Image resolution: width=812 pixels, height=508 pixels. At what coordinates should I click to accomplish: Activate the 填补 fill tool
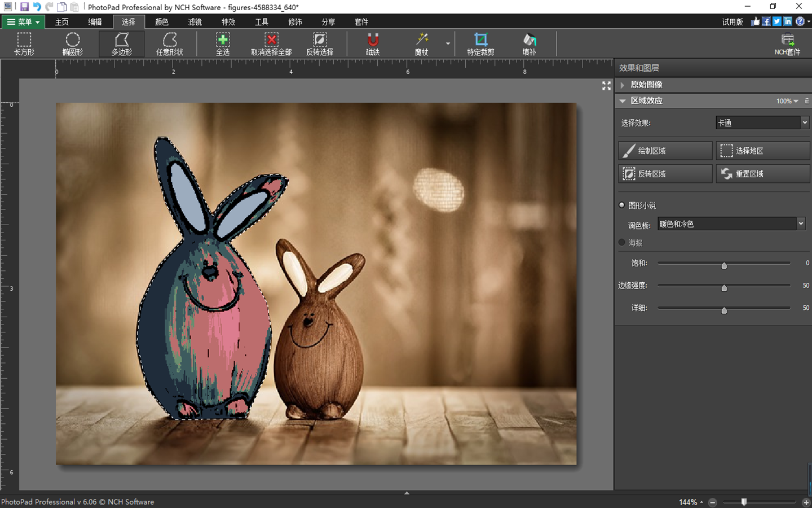coord(528,43)
